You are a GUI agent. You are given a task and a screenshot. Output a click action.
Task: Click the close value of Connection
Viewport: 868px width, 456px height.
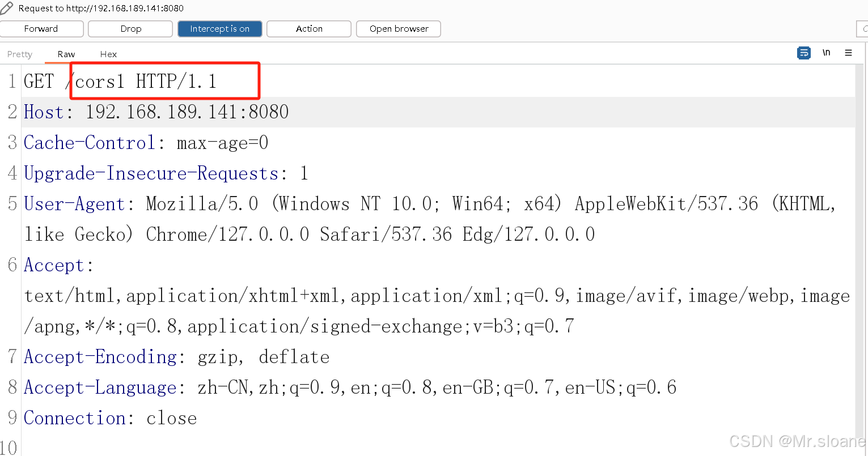[172, 418]
